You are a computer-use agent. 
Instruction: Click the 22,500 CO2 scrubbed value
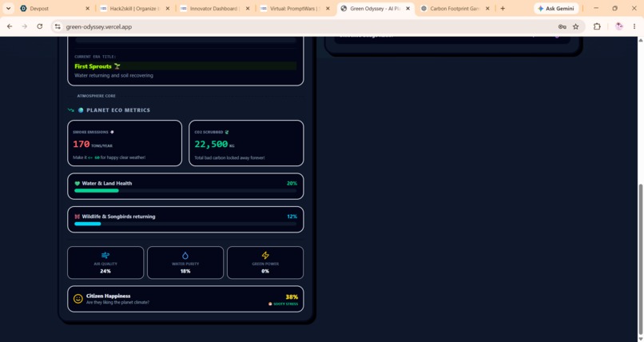(211, 144)
